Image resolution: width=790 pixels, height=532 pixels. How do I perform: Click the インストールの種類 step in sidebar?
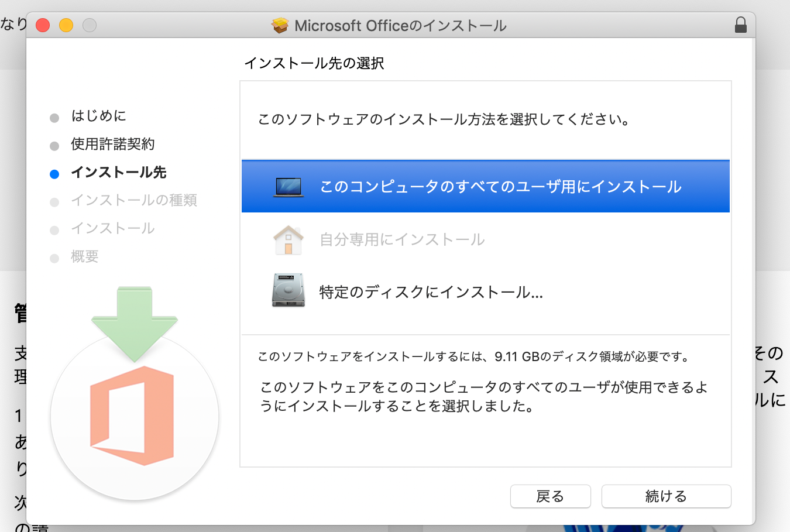click(134, 200)
